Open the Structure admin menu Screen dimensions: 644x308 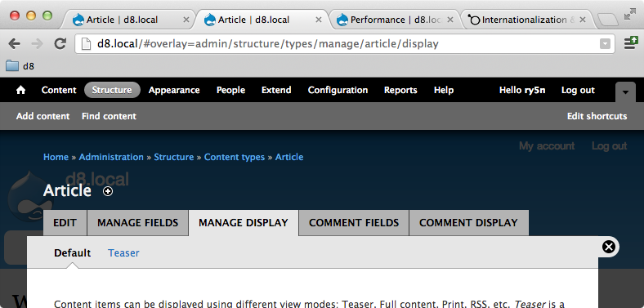112,91
